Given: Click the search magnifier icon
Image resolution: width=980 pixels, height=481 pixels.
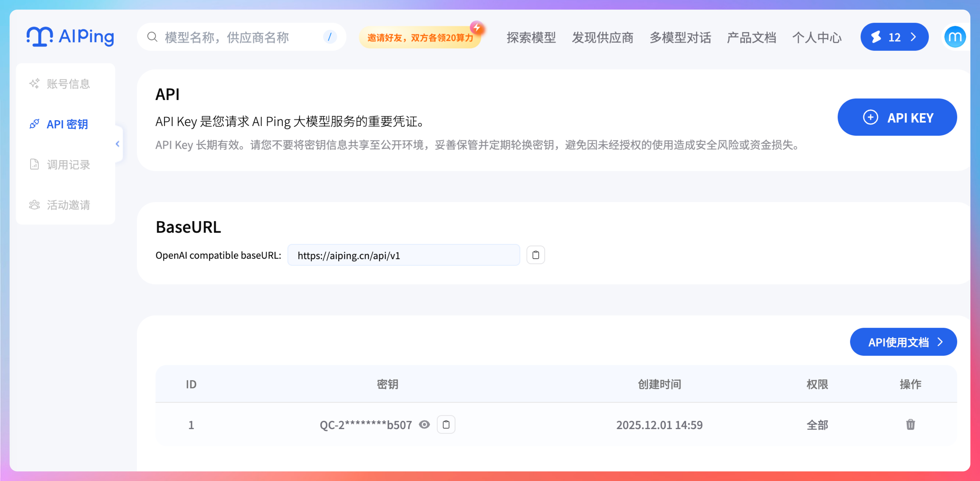Looking at the screenshot, I should (152, 37).
